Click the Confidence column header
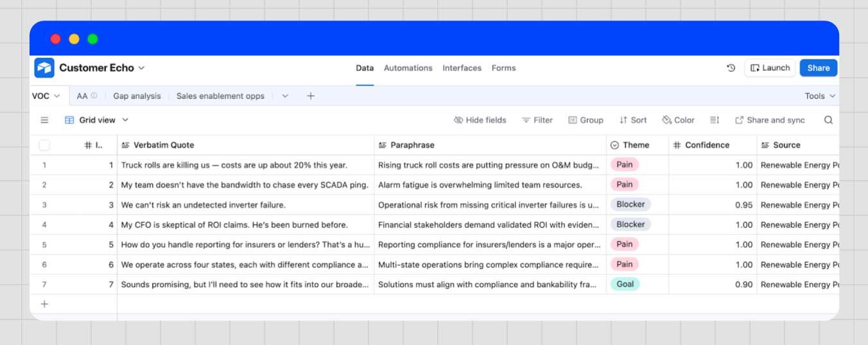Viewport: 868px width, 345px height. (713, 145)
